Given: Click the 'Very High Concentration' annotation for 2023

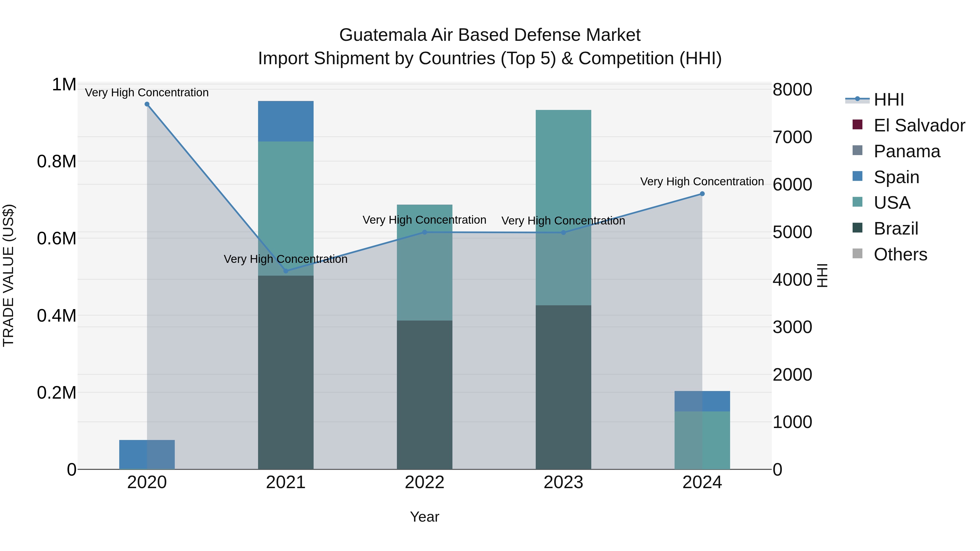Looking at the screenshot, I should point(563,221).
